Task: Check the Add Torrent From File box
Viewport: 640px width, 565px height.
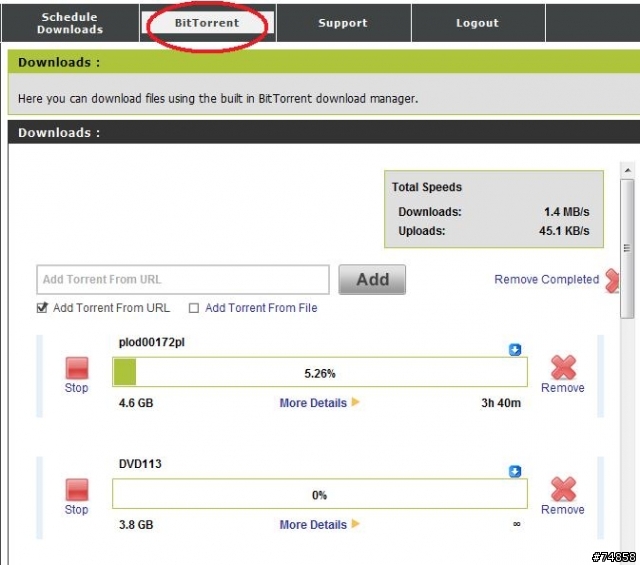Action: [x=194, y=308]
